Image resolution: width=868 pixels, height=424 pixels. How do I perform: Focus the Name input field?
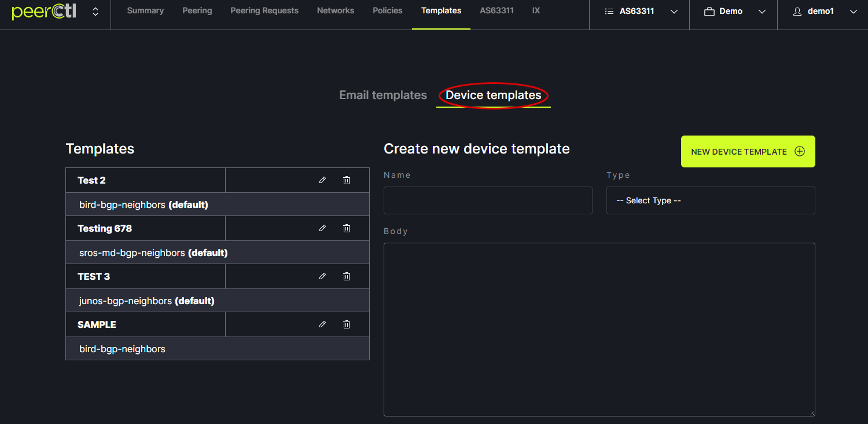[488, 200]
